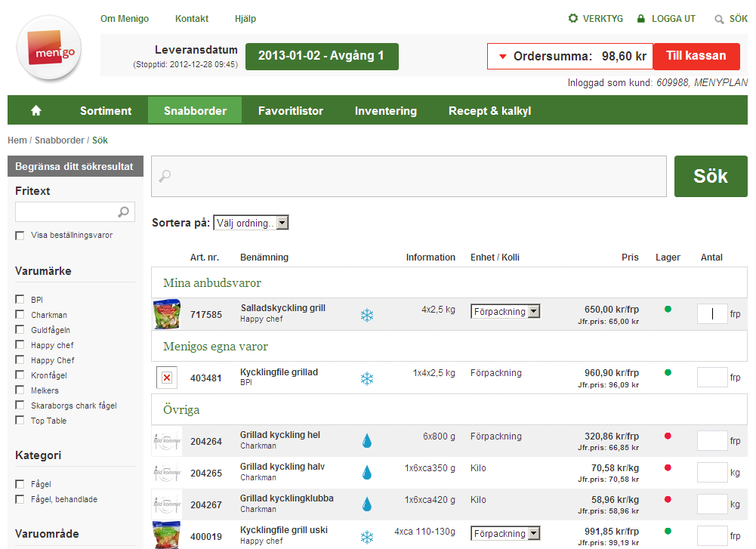Click frozen snowflake icon for Kycklingfile grill uski
This screenshot has height=549, width=756.
367,537
